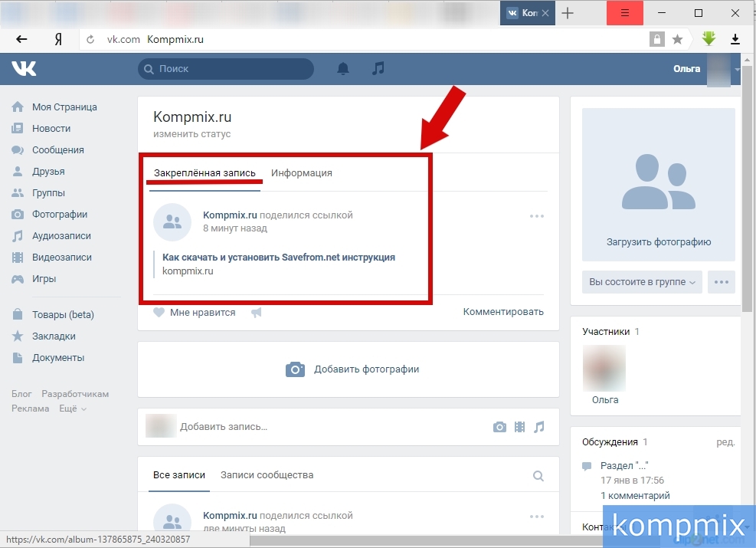Image resolution: width=756 pixels, height=548 pixels.
Task: Click 'Блог' footer link
Action: click(x=21, y=394)
